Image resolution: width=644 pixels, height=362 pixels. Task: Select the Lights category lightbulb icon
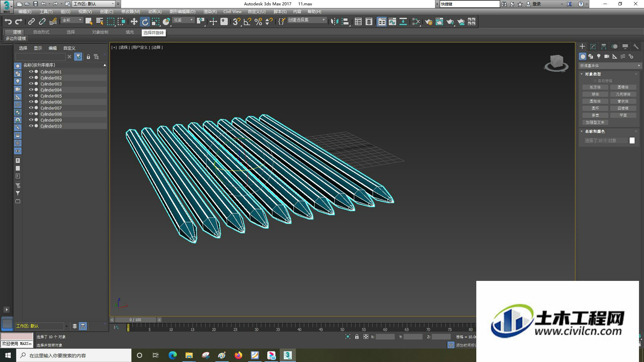(x=599, y=56)
